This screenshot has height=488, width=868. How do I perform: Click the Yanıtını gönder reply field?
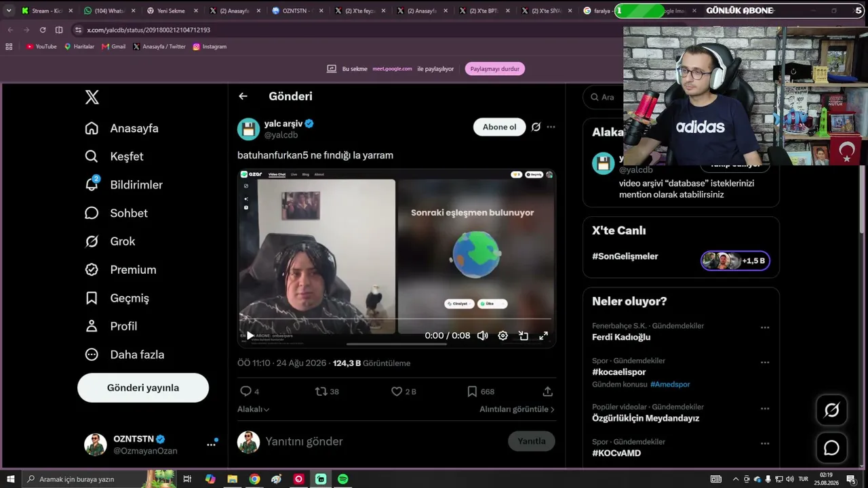[382, 441]
